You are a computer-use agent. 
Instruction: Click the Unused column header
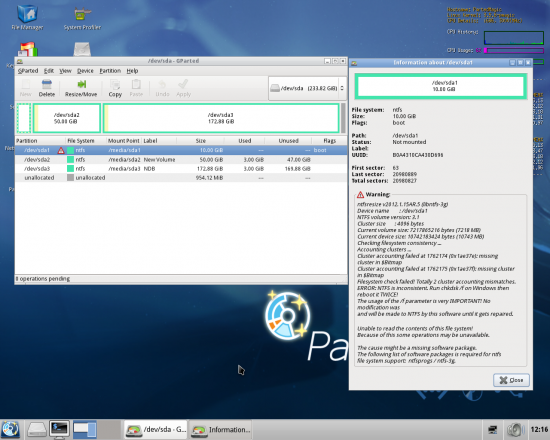coord(288,141)
